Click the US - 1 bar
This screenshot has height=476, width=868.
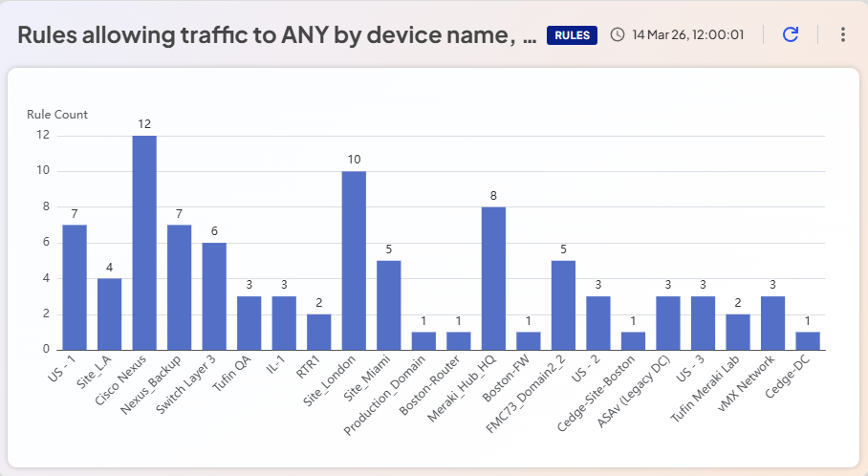pos(75,288)
